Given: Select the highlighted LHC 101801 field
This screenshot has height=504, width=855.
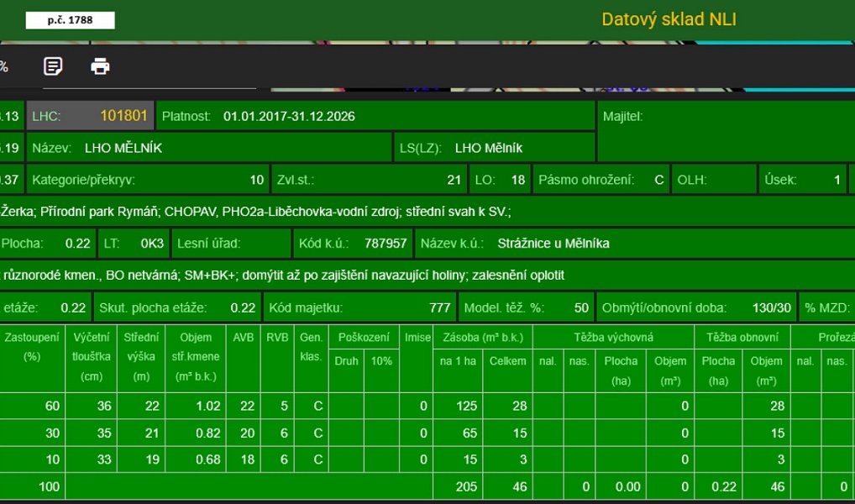Looking at the screenshot, I should point(91,116).
